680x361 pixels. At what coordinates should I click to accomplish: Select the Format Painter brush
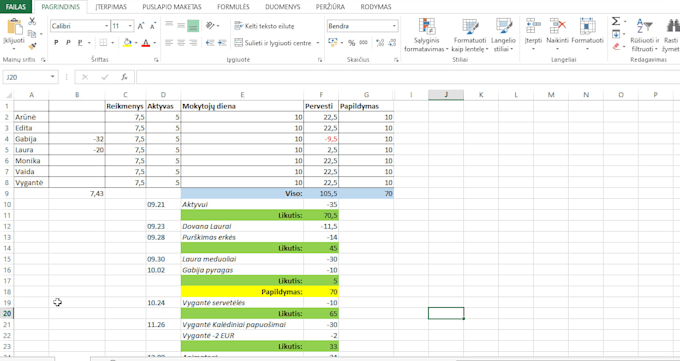pyautogui.click(x=32, y=46)
